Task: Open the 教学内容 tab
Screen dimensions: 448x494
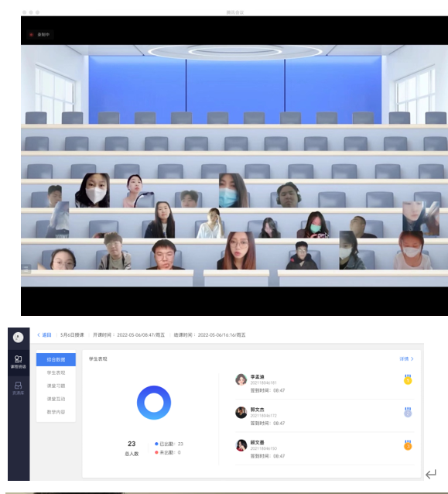Action: pyautogui.click(x=56, y=412)
